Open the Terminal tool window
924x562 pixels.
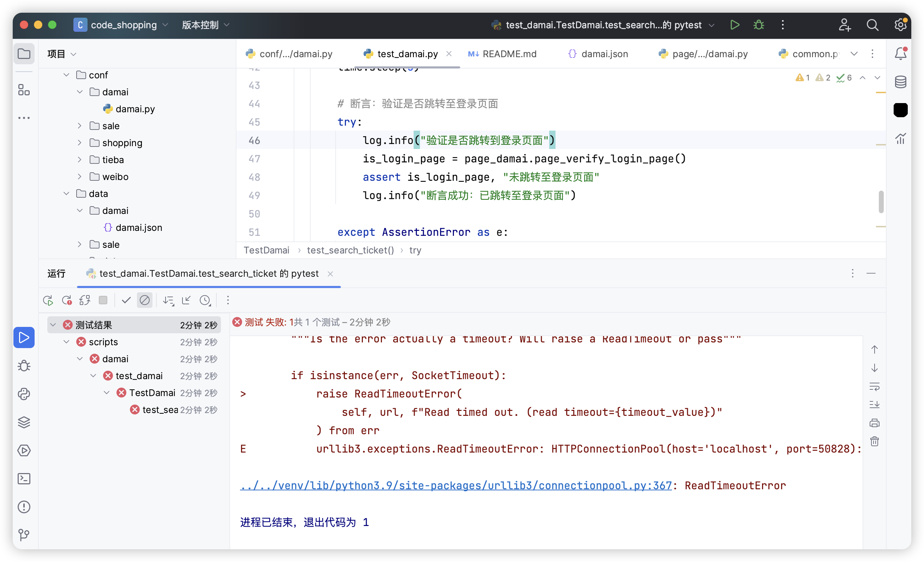coord(24,479)
